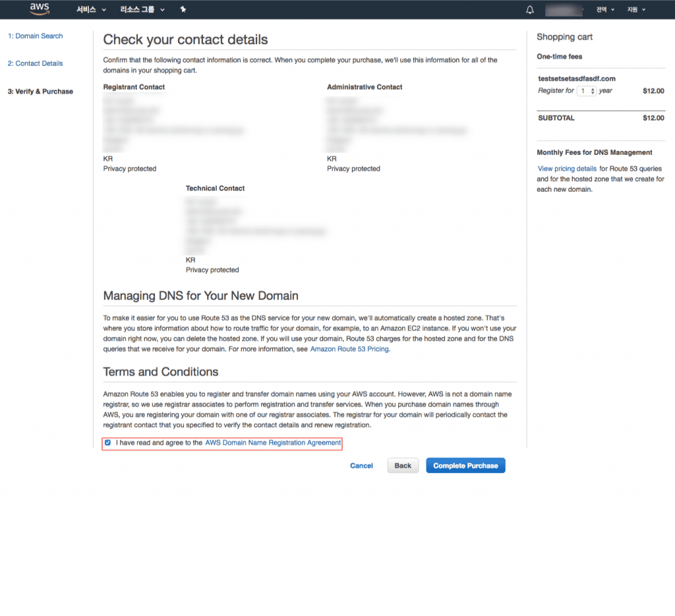Viewport: 675px width, 616px height.
Task: Click Privacy protected under Technical Contact
Action: tap(212, 270)
